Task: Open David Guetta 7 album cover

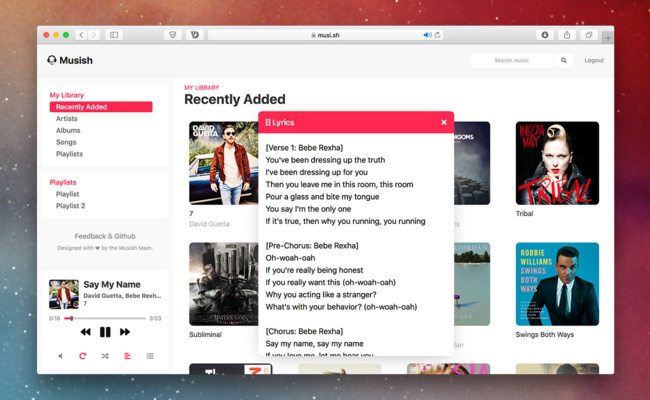Action: (223, 163)
